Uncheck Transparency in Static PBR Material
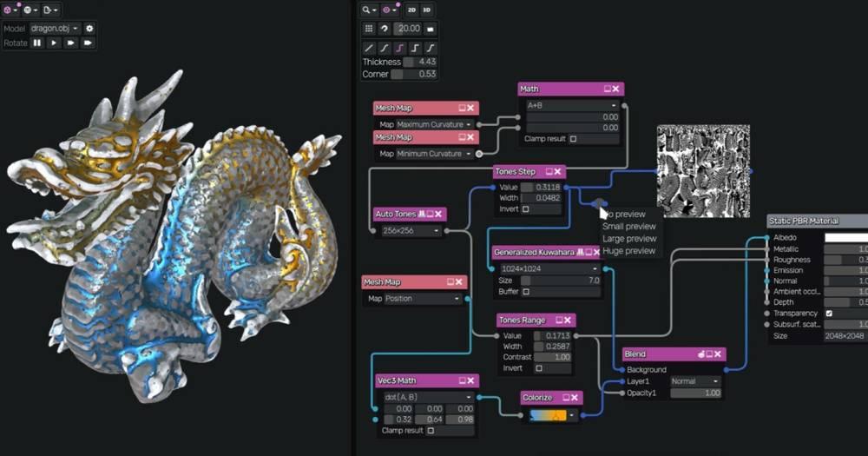This screenshot has width=868, height=456. click(x=829, y=313)
